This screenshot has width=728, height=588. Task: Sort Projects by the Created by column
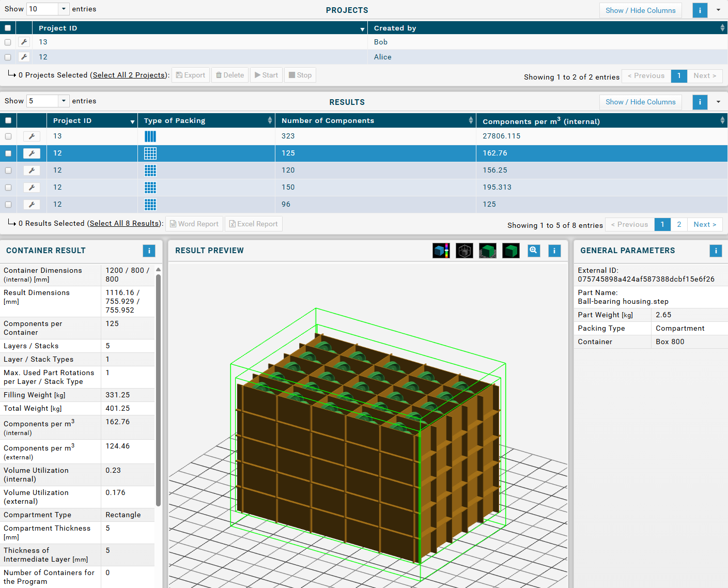coord(548,28)
